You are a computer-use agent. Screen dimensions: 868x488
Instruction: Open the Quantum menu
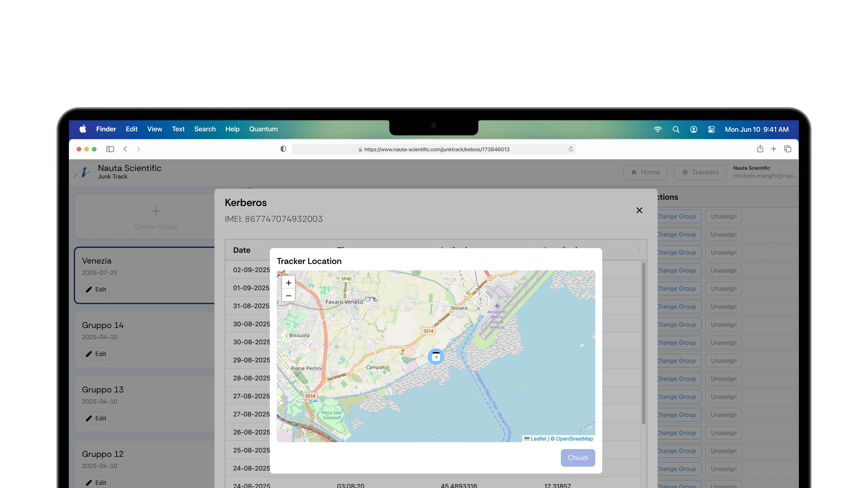click(x=263, y=129)
